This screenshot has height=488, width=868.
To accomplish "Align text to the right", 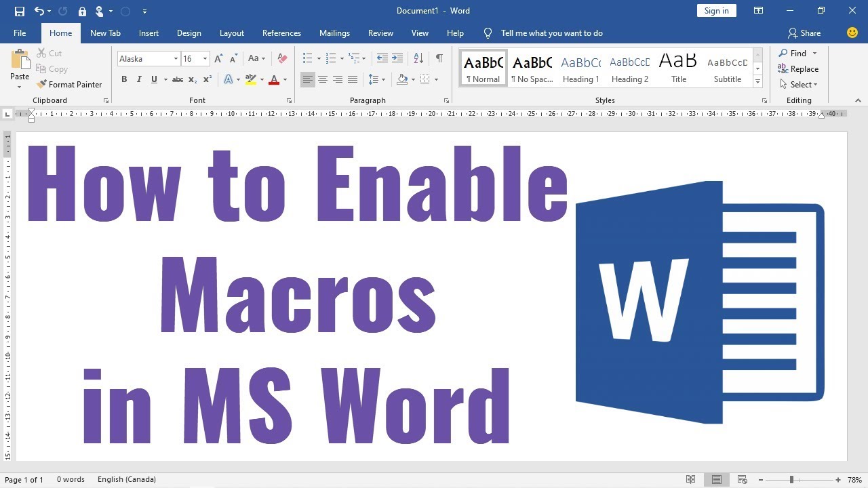I will pyautogui.click(x=338, y=79).
